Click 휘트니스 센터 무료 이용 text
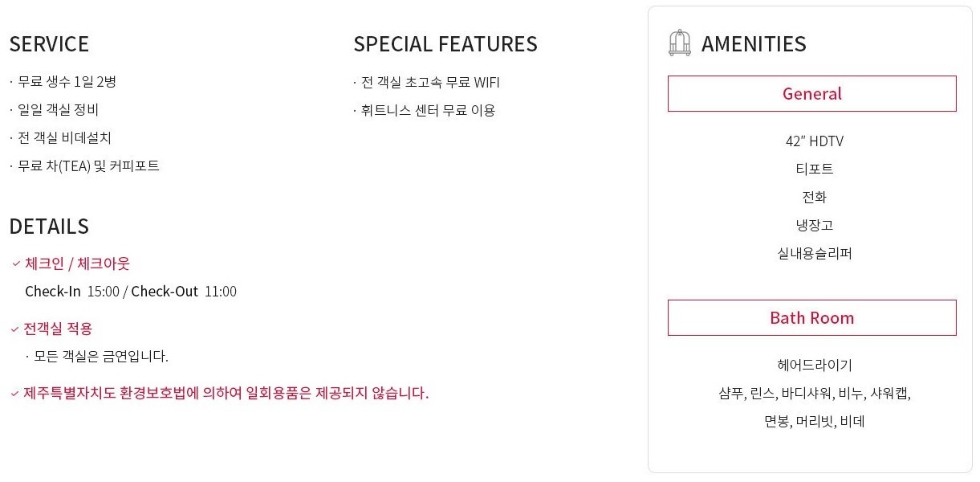The height and width of the screenshot is (482, 980). click(429, 110)
